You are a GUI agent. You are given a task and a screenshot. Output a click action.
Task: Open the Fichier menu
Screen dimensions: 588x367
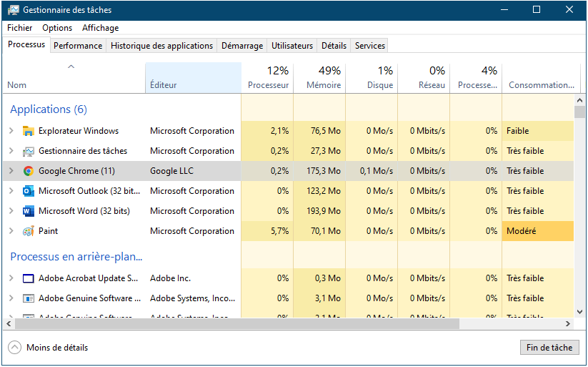[x=19, y=28]
